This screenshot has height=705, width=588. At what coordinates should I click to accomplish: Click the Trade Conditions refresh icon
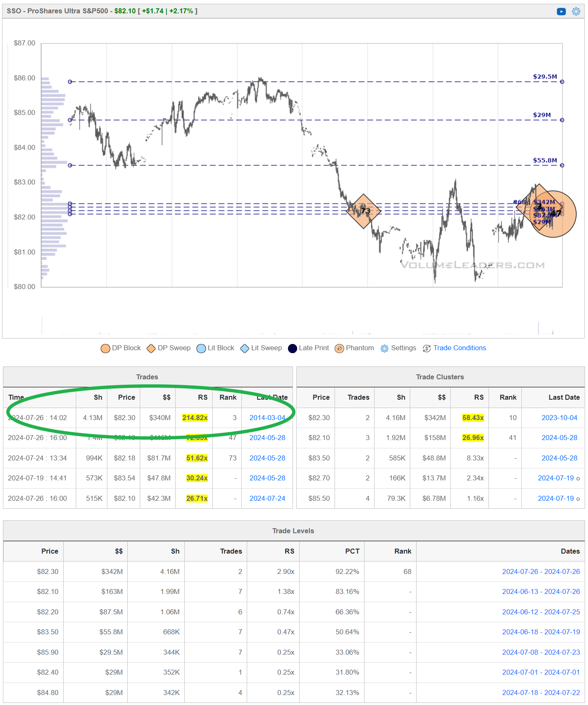tap(427, 348)
